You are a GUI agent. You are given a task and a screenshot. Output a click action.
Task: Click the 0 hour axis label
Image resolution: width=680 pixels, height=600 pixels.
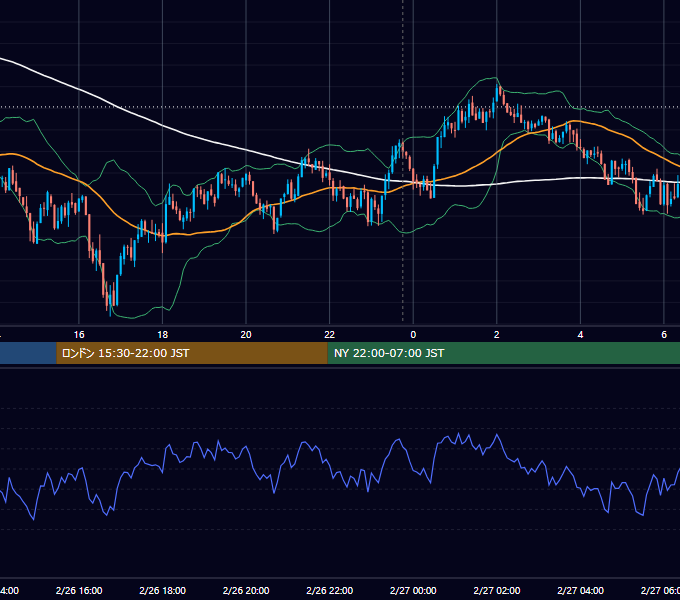pyautogui.click(x=413, y=335)
